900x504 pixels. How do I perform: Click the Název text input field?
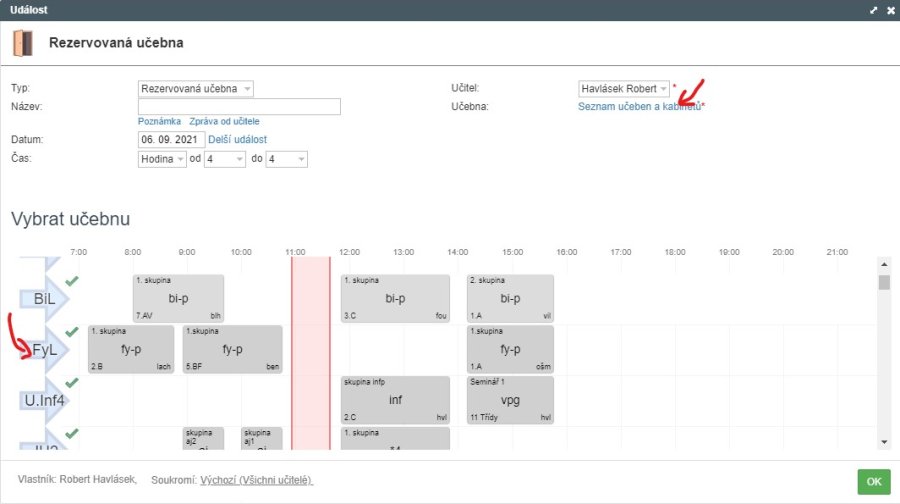[x=239, y=106]
